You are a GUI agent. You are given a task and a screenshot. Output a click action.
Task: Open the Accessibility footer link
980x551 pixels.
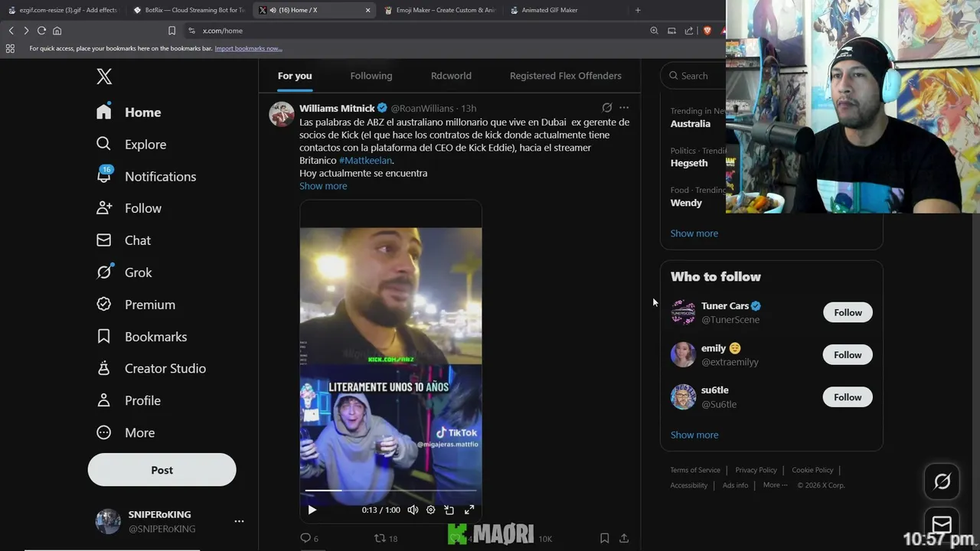pyautogui.click(x=689, y=485)
